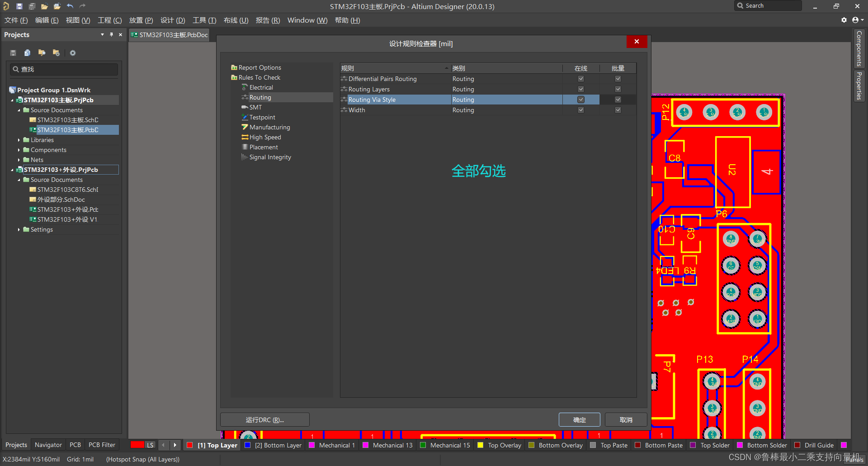Image resolution: width=868 pixels, height=466 pixels.
Task: Toggle batch check for Width rule
Action: (x=618, y=110)
